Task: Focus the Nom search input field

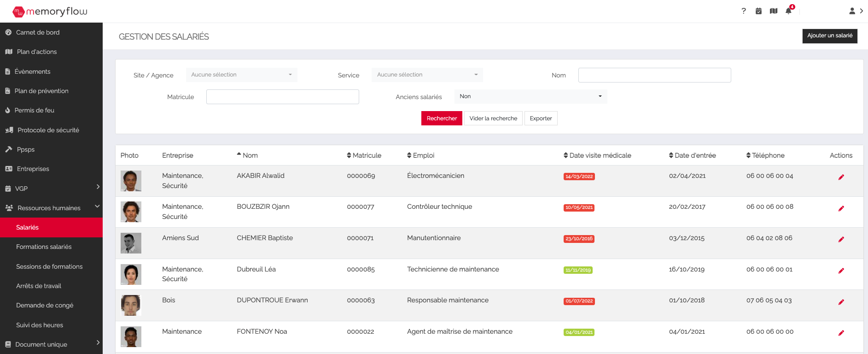Action: [654, 75]
